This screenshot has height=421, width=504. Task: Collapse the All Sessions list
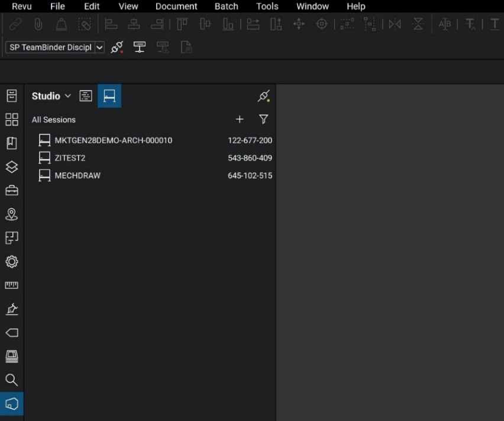54,120
